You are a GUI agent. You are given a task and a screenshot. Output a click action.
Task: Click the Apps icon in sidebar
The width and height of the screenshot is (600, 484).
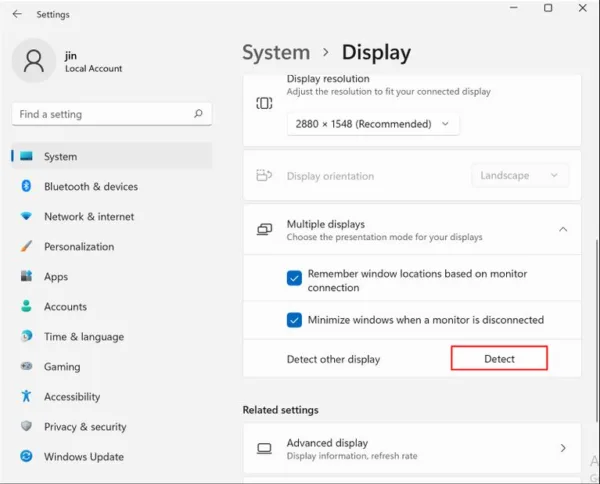click(26, 276)
